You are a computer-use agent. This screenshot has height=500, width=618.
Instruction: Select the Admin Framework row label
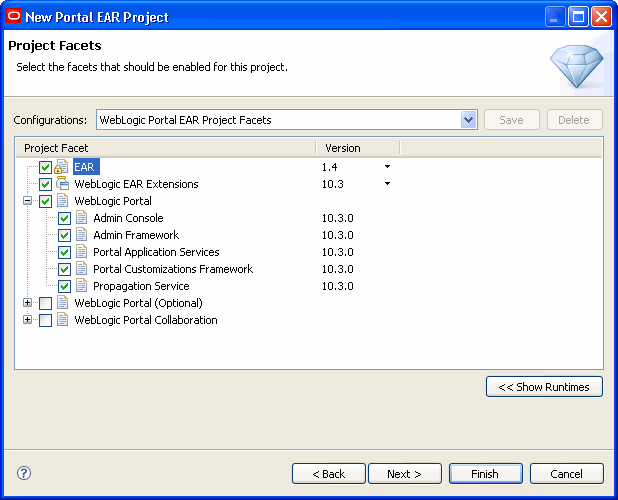[x=136, y=235]
